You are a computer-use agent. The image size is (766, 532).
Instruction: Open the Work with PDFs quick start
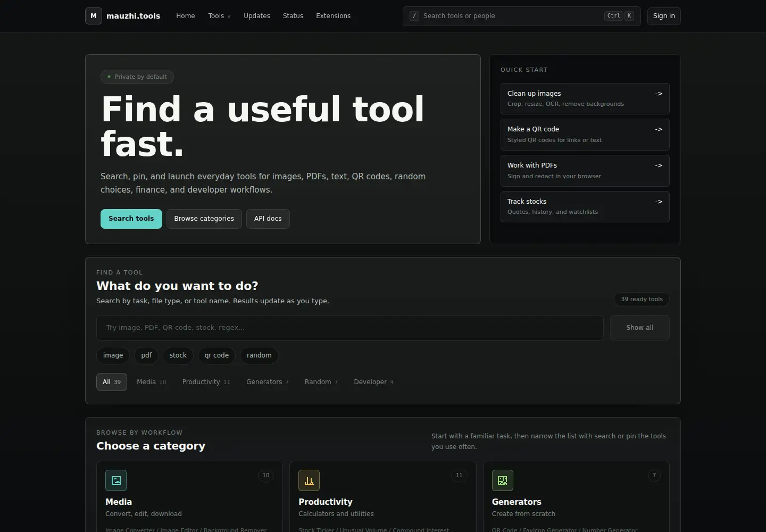[585, 171]
